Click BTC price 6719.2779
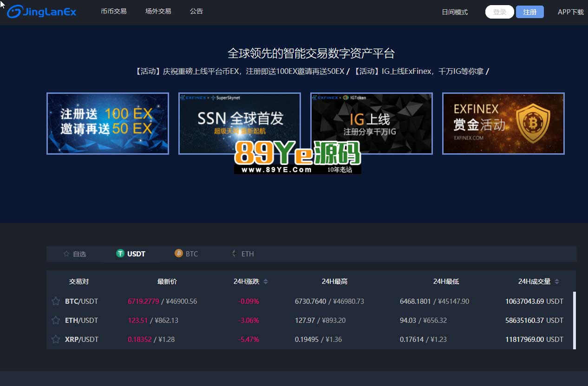 pyautogui.click(x=144, y=301)
